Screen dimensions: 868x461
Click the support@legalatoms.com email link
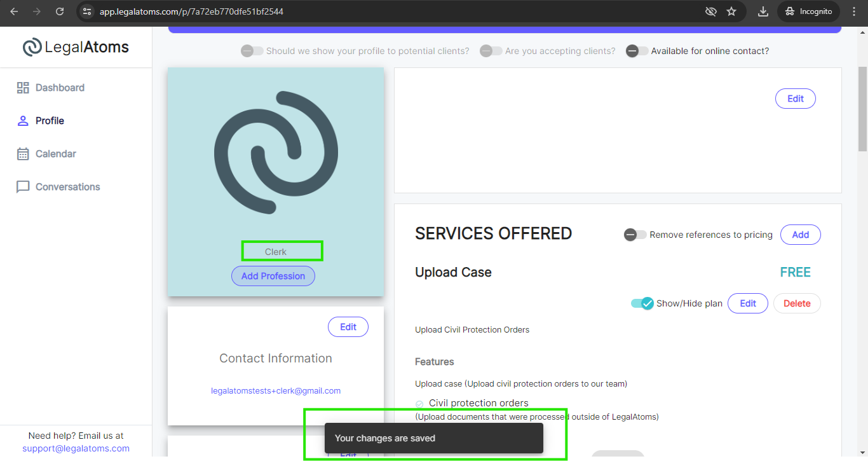coord(76,448)
